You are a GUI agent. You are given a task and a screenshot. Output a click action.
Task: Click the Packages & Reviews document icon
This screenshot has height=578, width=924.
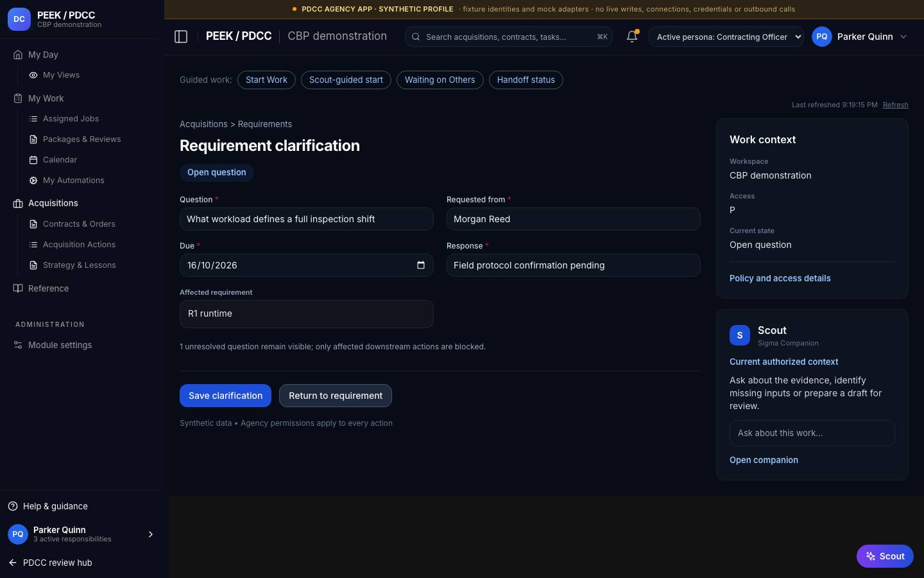click(x=33, y=139)
